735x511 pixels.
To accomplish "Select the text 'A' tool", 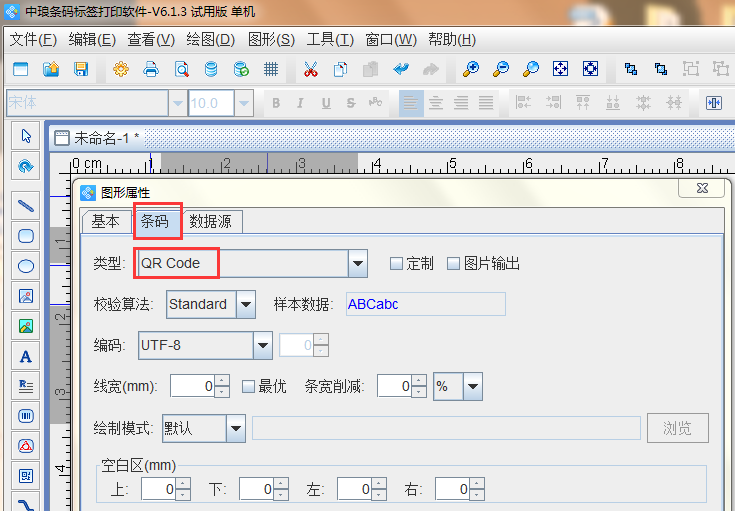I will tap(27, 356).
